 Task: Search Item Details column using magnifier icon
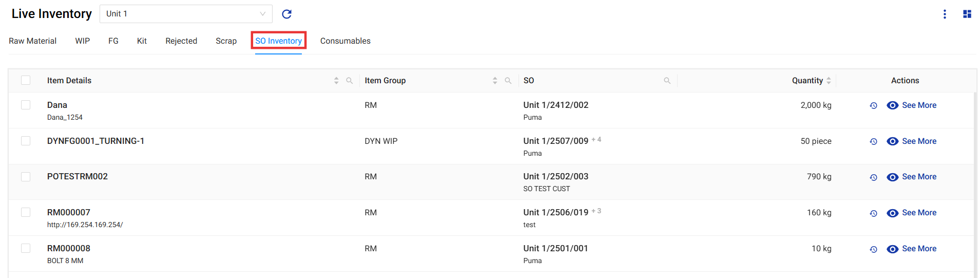pos(349,81)
